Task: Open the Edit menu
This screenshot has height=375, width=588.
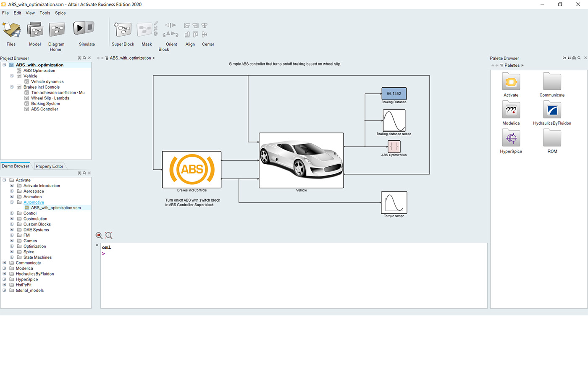Action: 17,13
